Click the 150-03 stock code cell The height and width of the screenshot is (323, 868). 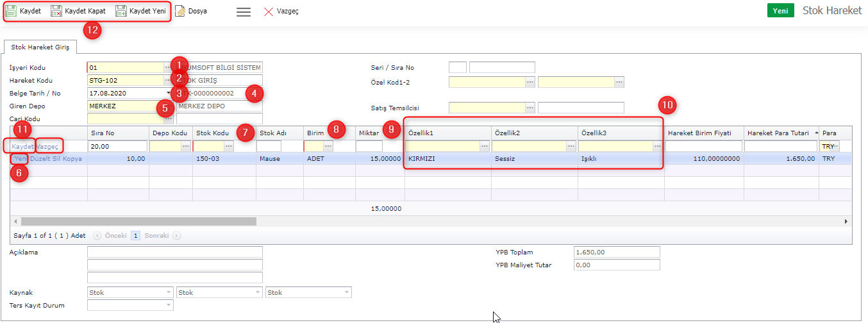[224, 158]
